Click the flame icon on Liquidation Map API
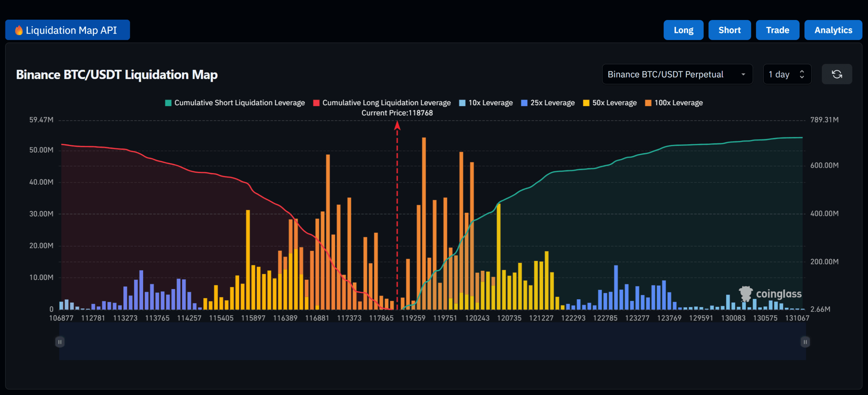 (x=19, y=30)
